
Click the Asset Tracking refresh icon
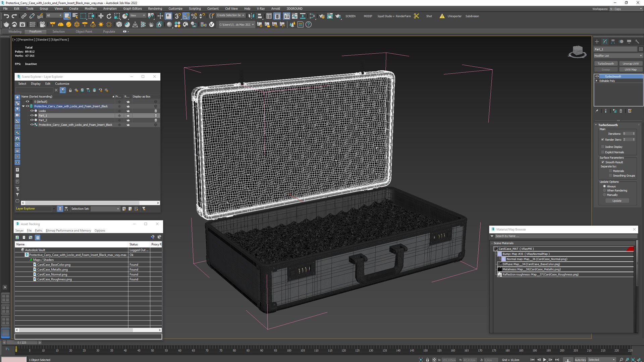tap(17, 237)
